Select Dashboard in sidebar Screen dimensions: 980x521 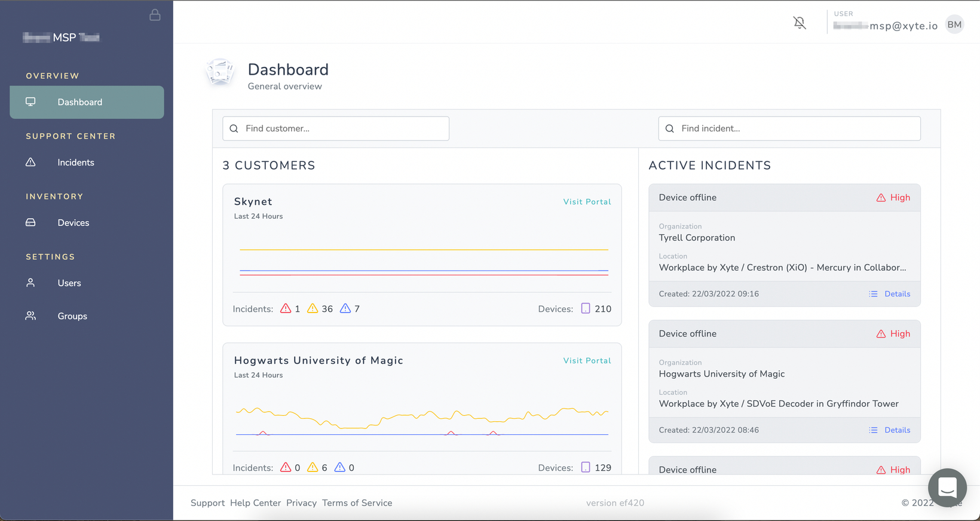click(87, 102)
